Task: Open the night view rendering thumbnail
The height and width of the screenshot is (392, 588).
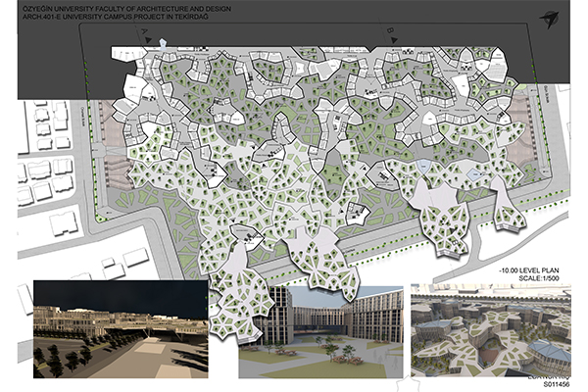Action: (121, 328)
